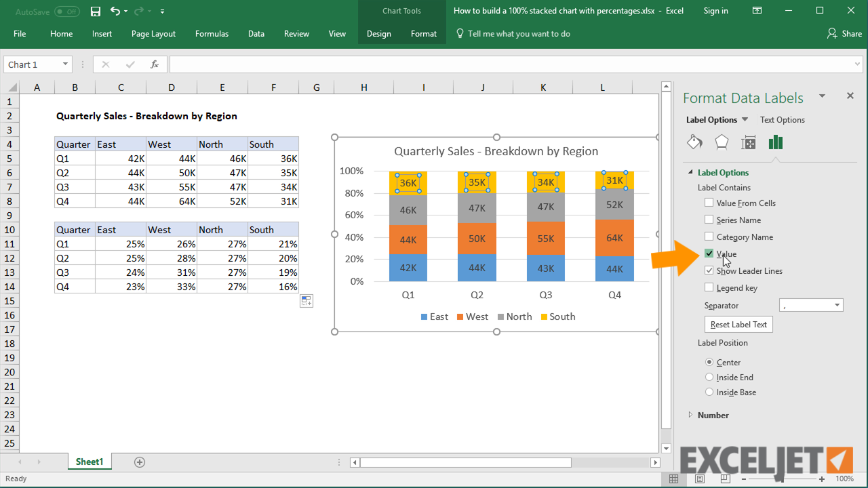This screenshot has width=868, height=488.
Task: Click the Undo arrow icon
Action: 115,12
